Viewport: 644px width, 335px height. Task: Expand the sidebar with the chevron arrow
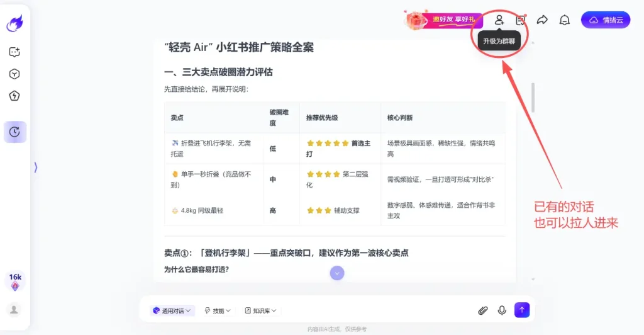36,167
